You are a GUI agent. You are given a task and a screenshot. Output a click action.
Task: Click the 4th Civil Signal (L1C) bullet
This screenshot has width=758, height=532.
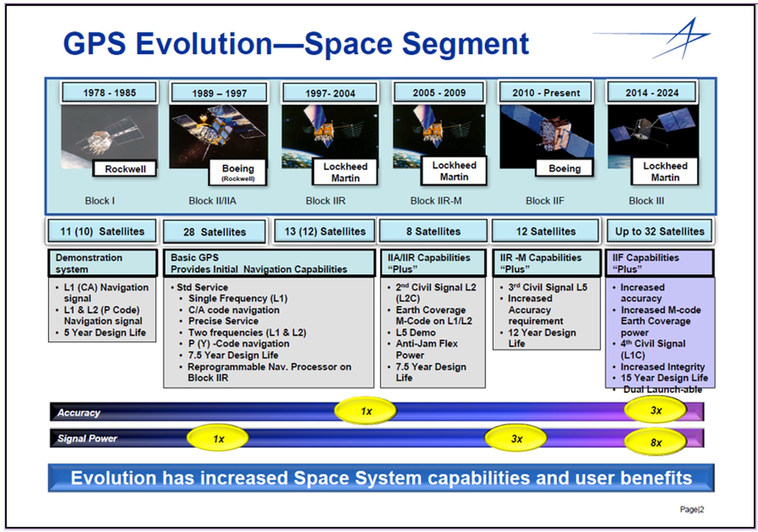click(648, 349)
